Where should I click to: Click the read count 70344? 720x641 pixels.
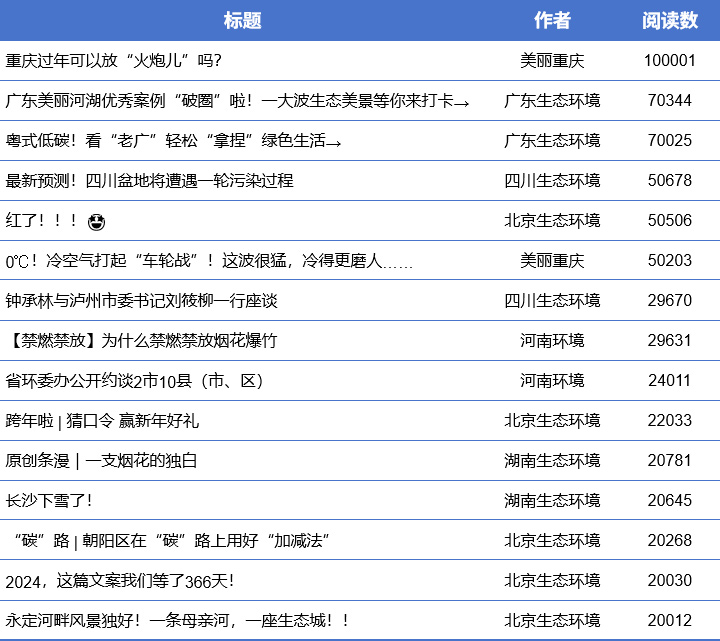[670, 101]
